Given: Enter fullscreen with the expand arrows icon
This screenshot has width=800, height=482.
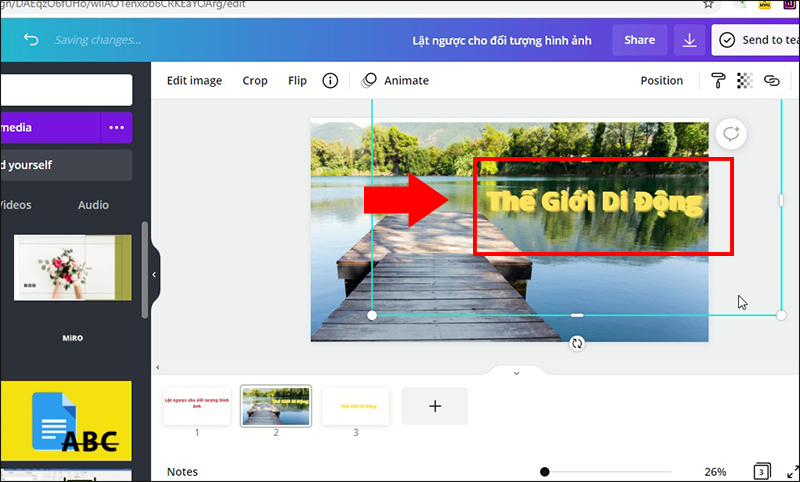Looking at the screenshot, I should [792, 472].
